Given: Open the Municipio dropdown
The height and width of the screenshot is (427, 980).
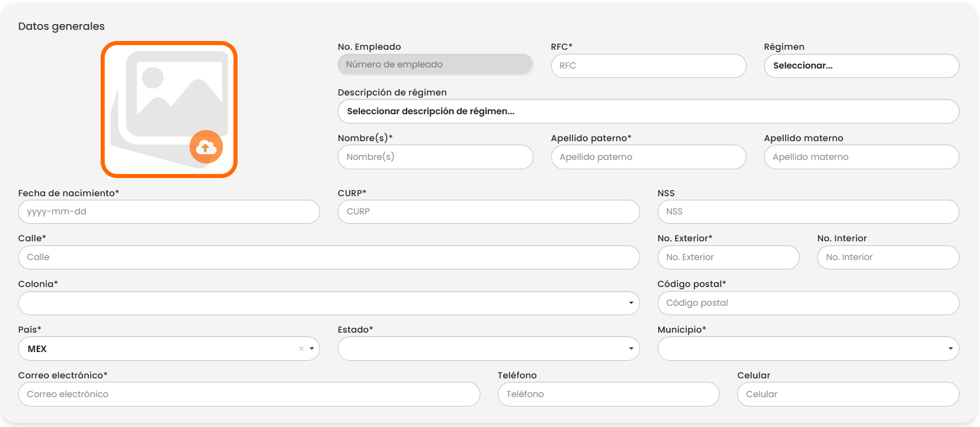Looking at the screenshot, I should point(950,349).
